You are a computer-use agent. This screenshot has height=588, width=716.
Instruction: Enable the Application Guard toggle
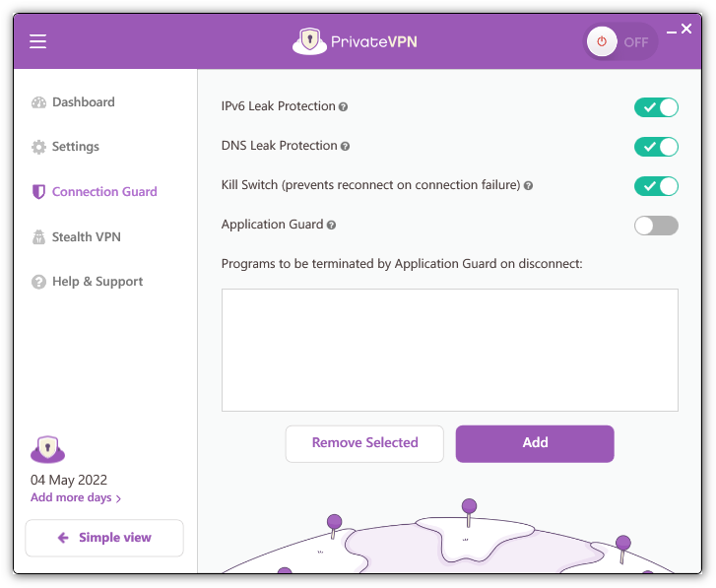[656, 226]
